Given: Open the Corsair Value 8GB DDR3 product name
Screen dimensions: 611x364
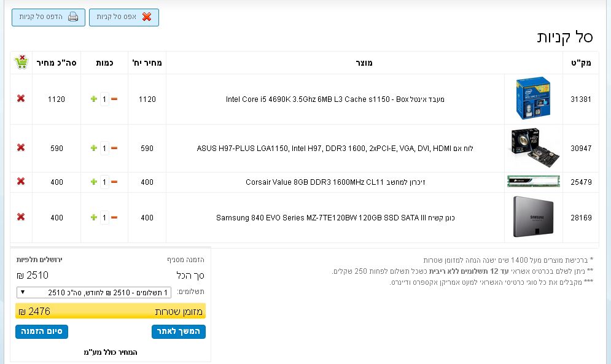Looking at the screenshot, I should [x=335, y=182].
